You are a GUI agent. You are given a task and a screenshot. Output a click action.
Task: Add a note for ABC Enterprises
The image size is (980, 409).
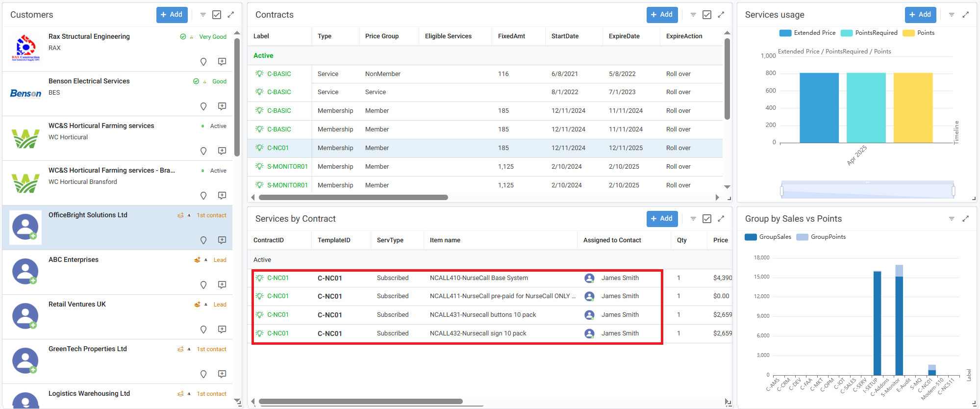222,285
